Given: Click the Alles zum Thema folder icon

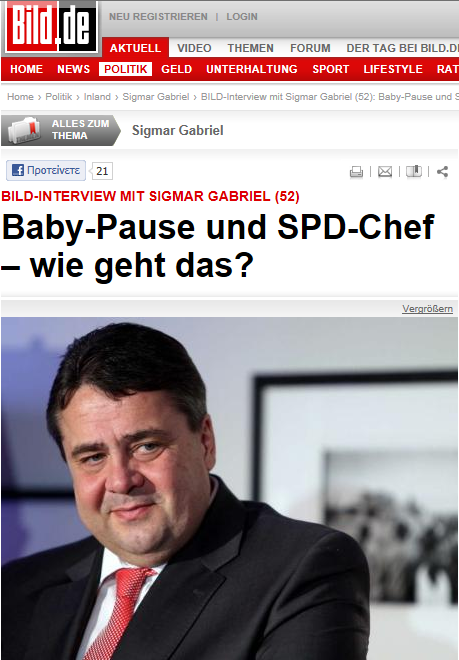Looking at the screenshot, I should click(24, 130).
